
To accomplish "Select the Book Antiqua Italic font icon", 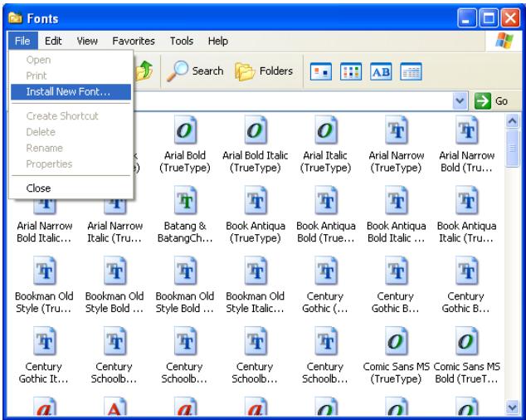I will point(466,201).
